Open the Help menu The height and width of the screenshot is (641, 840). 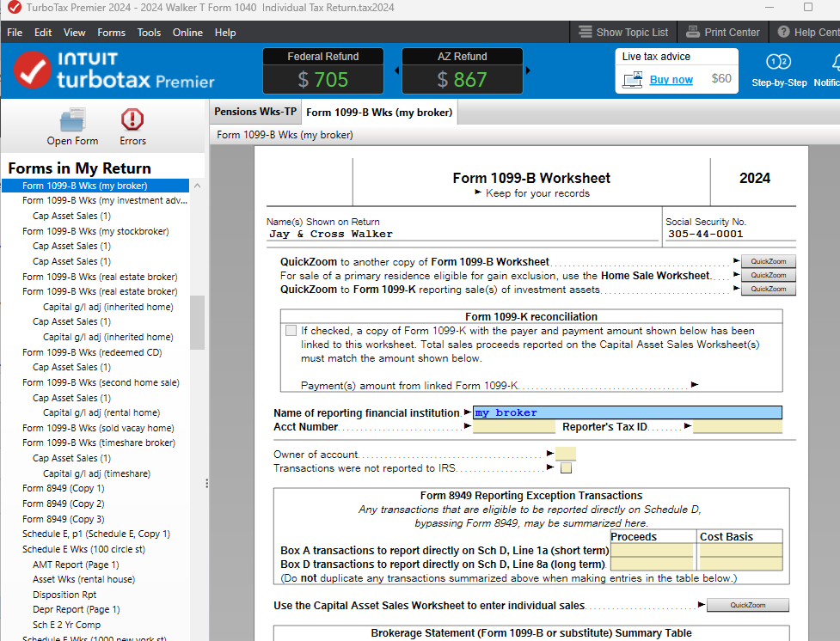pos(225,32)
